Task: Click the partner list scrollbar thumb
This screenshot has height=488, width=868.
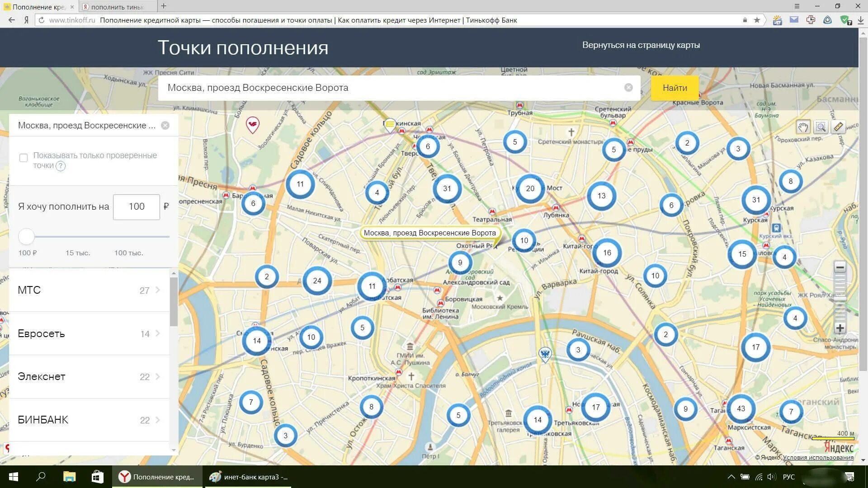Action: tap(174, 302)
